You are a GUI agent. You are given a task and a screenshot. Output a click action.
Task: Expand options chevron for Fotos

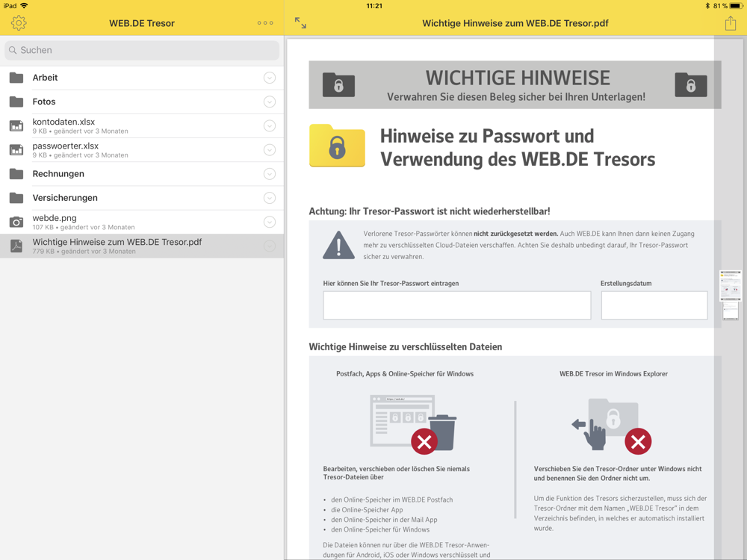pos(270,102)
